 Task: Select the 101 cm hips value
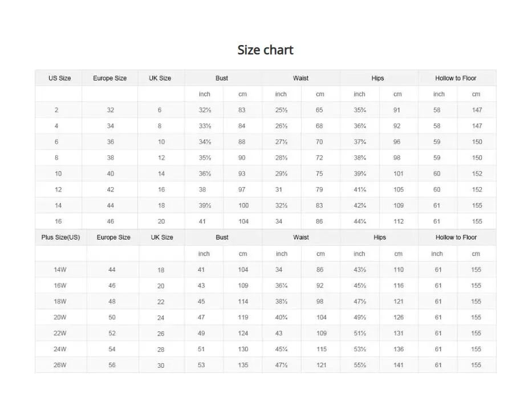[x=398, y=173]
